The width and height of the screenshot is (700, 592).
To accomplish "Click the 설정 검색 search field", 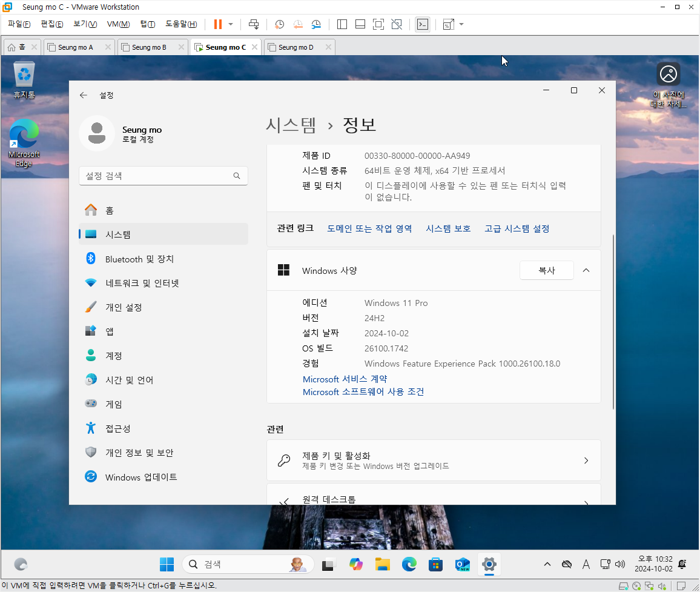I will tap(163, 176).
